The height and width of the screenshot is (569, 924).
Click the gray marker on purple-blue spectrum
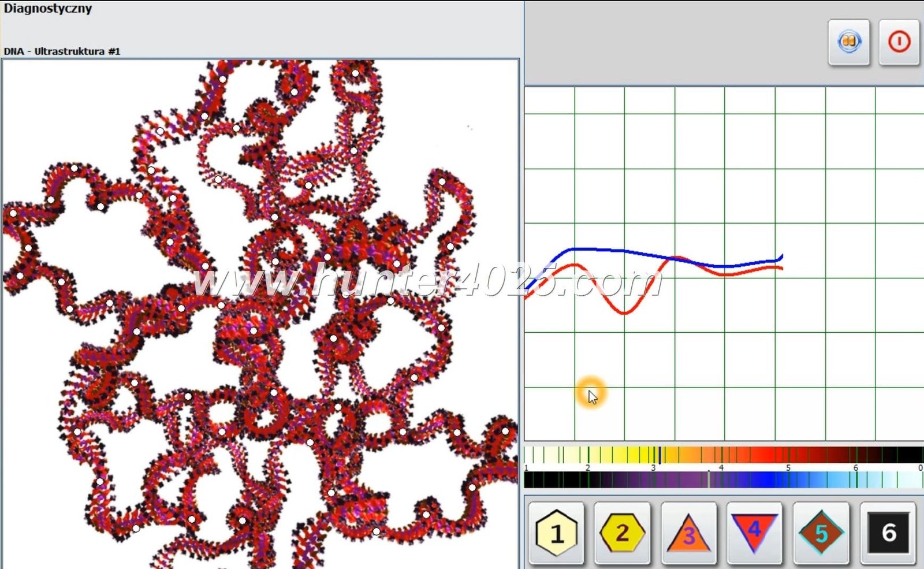click(709, 479)
